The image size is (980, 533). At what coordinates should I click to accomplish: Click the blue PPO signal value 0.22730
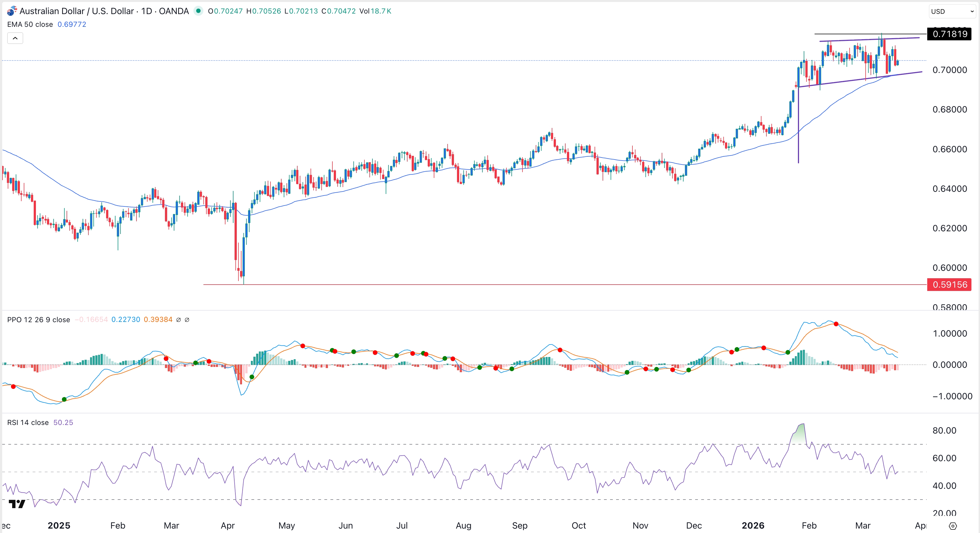coord(125,320)
